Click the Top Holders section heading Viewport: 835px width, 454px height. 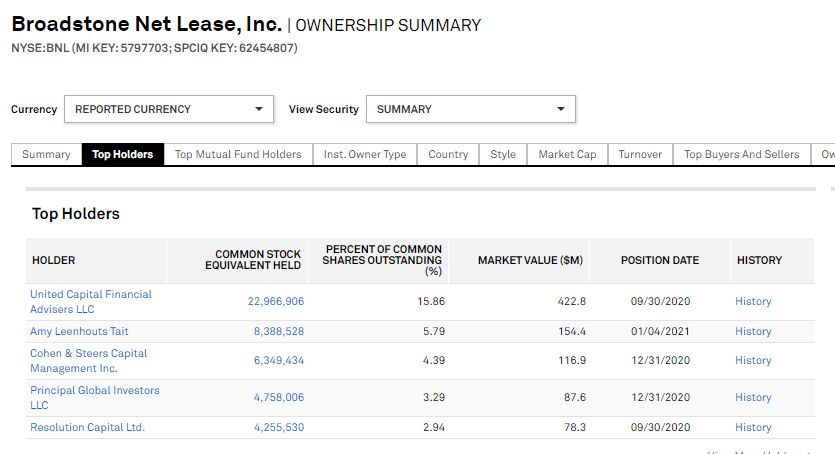(x=76, y=214)
